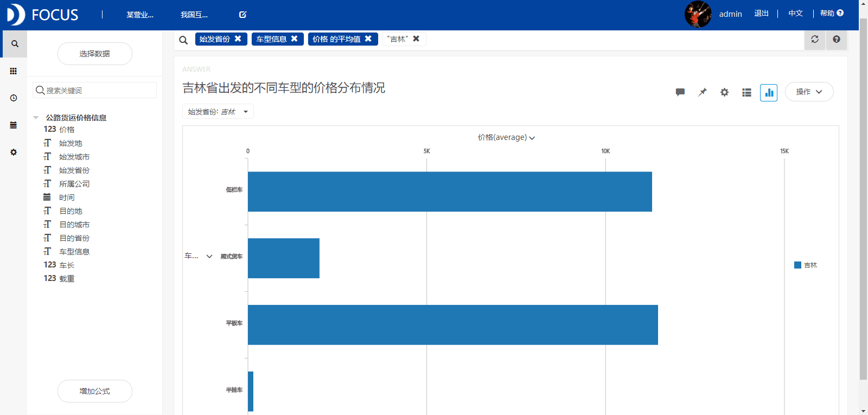Click 退出 to log out
The image size is (868, 415).
(x=761, y=14)
